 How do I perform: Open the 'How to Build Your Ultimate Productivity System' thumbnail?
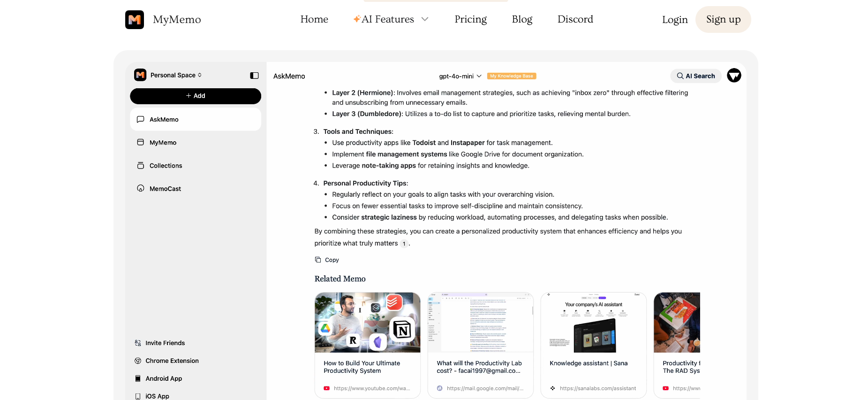(368, 323)
